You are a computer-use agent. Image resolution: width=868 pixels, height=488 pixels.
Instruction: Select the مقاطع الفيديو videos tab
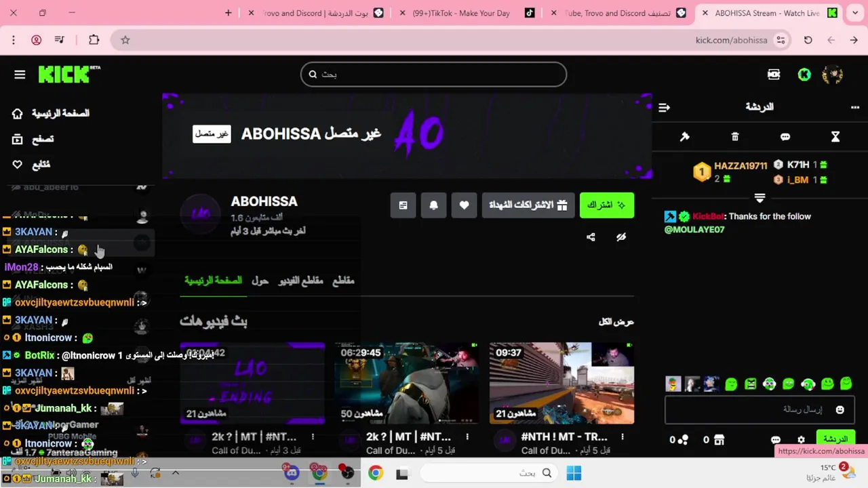tap(301, 281)
